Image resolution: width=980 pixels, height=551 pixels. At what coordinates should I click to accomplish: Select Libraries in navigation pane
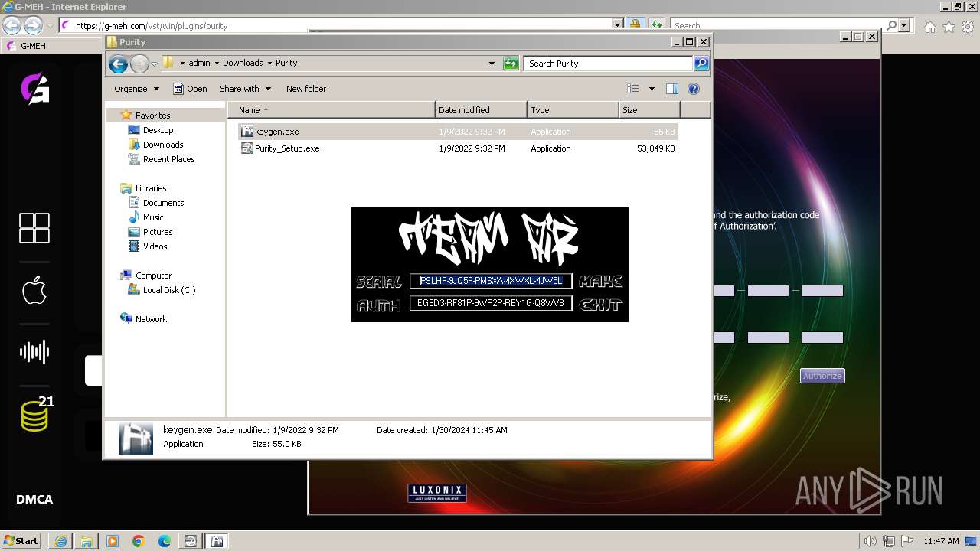pos(151,188)
